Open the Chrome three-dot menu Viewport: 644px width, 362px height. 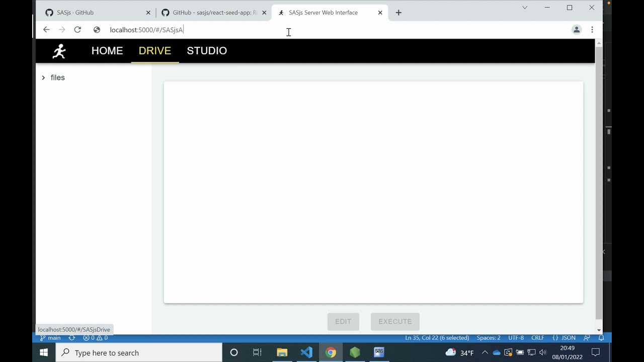592,30
